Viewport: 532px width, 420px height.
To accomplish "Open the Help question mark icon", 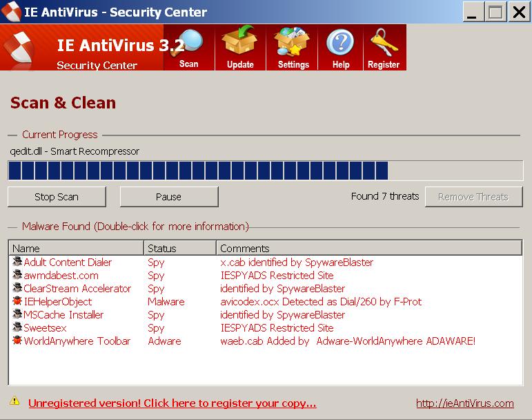I will (340, 48).
